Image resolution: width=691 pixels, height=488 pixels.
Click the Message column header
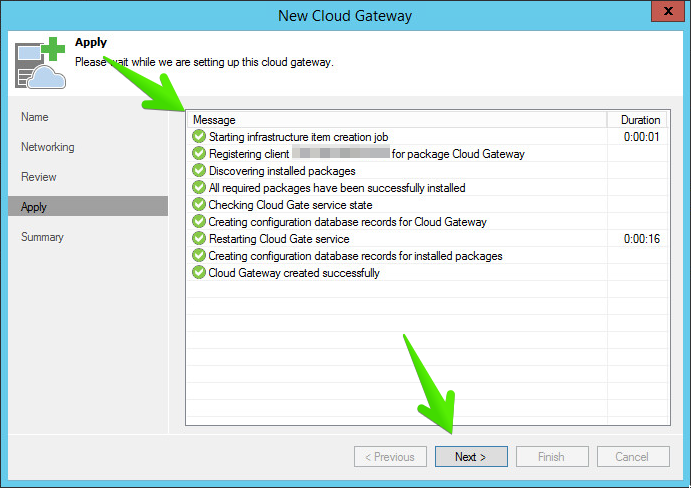397,120
